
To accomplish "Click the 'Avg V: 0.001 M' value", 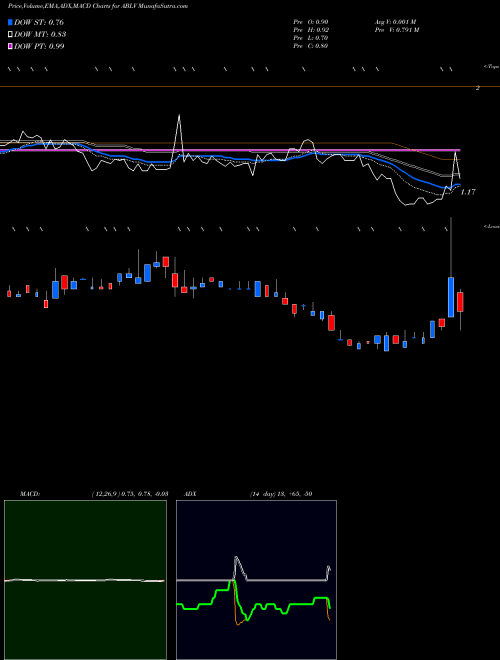I will [x=395, y=22].
